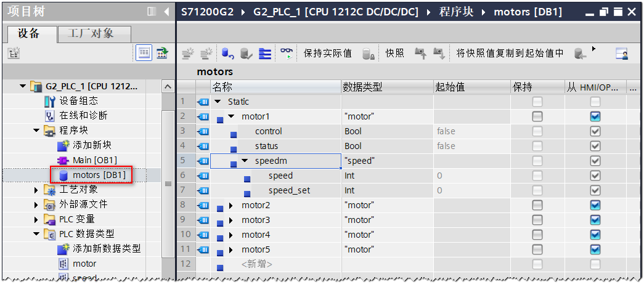
Task: Click 将快照值复制到起始值中 button
Action: coord(510,54)
